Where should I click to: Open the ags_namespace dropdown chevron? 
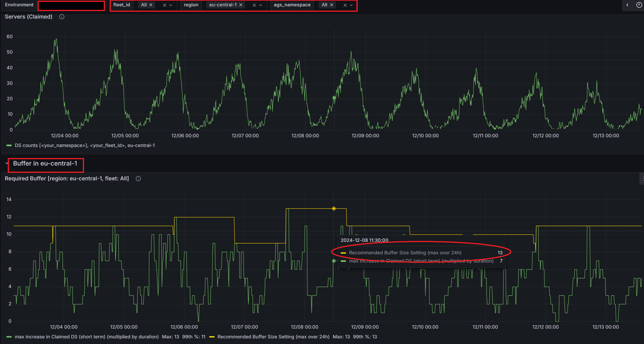[x=351, y=5]
